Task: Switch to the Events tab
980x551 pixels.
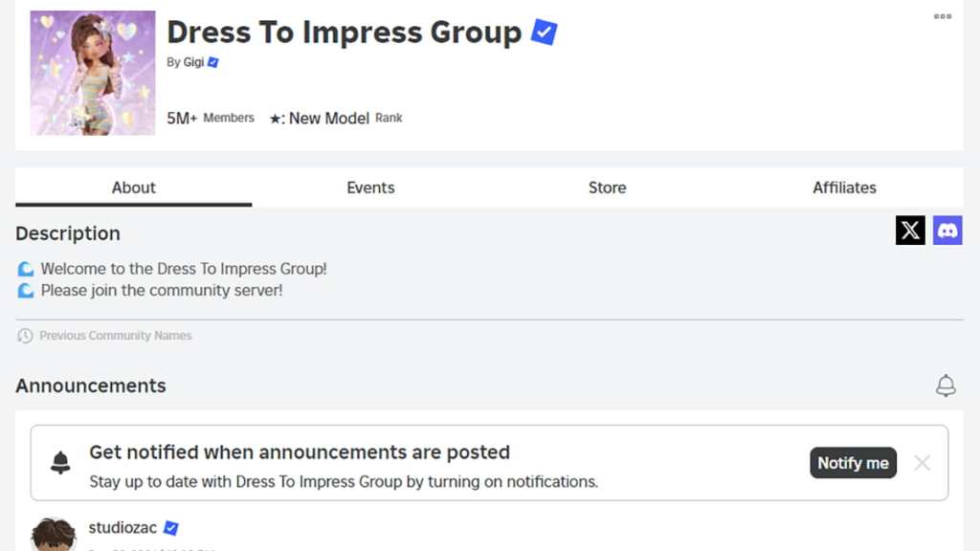Action: (x=370, y=187)
